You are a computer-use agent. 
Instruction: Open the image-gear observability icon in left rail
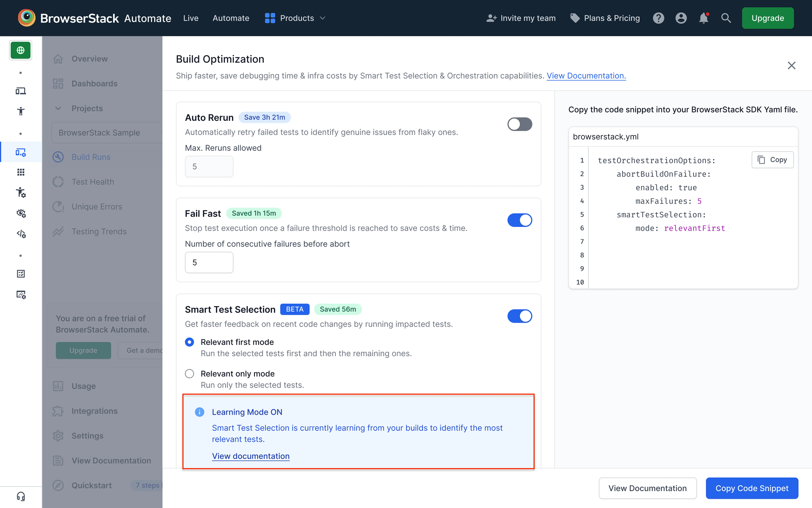tap(21, 294)
